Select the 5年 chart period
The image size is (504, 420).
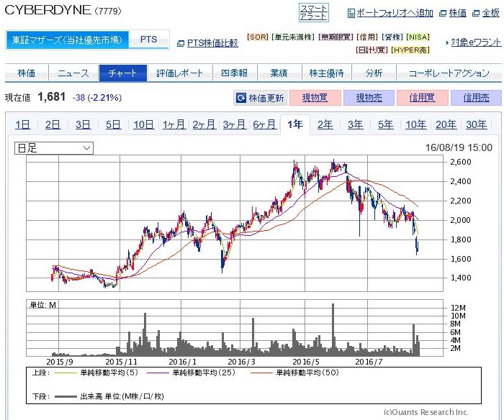[x=386, y=124]
